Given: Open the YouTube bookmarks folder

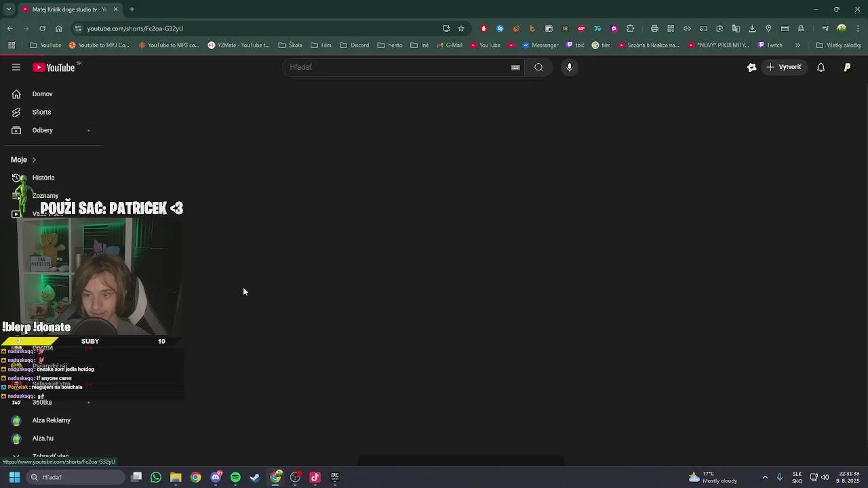Looking at the screenshot, I should (45, 45).
